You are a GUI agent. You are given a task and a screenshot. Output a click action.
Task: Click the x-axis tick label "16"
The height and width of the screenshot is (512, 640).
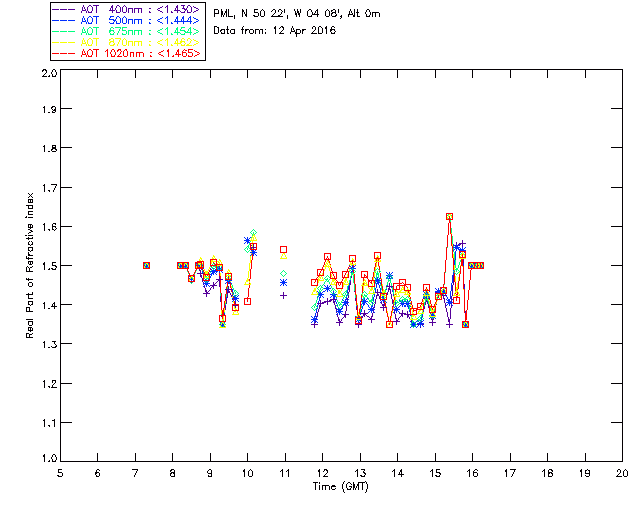point(473,473)
